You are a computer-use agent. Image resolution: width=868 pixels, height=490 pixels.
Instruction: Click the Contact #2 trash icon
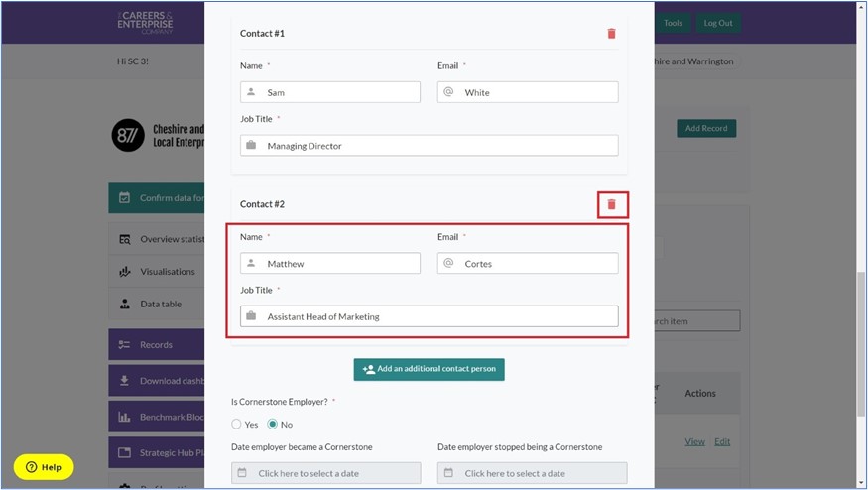point(611,204)
